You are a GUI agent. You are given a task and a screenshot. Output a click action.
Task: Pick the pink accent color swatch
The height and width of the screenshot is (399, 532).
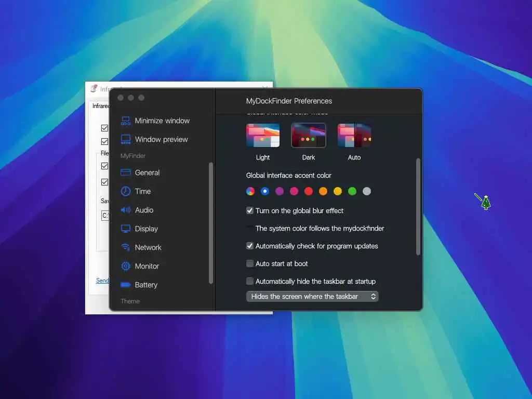[x=294, y=191]
